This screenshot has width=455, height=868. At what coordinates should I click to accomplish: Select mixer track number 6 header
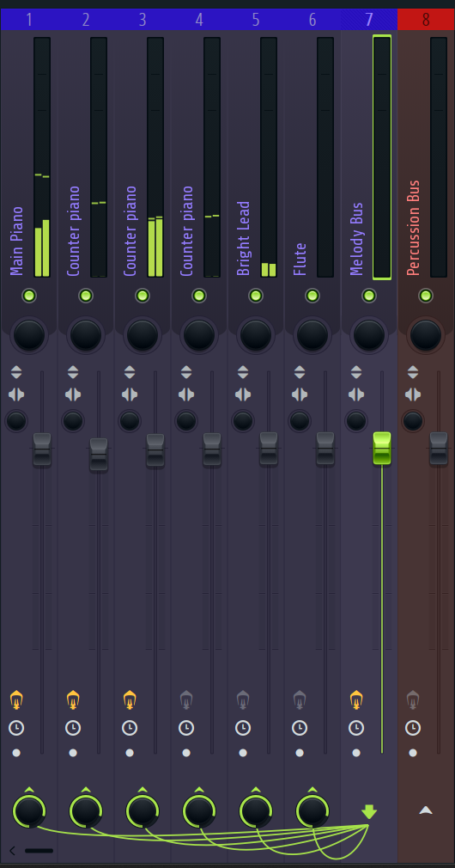tap(312, 20)
